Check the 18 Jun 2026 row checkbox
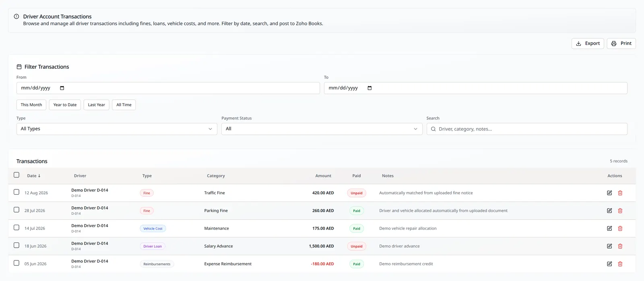Screen dimensions: 644x281 coord(17,245)
